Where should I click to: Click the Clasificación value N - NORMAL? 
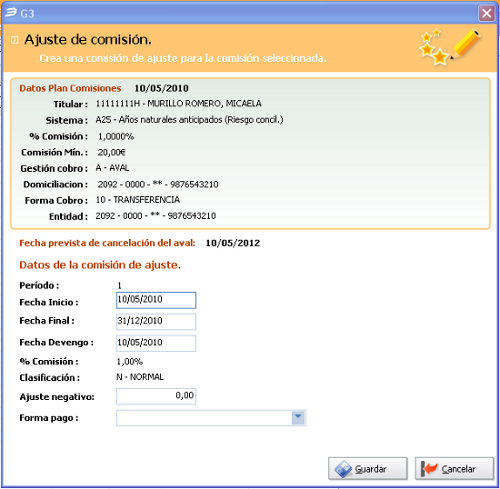point(140,377)
